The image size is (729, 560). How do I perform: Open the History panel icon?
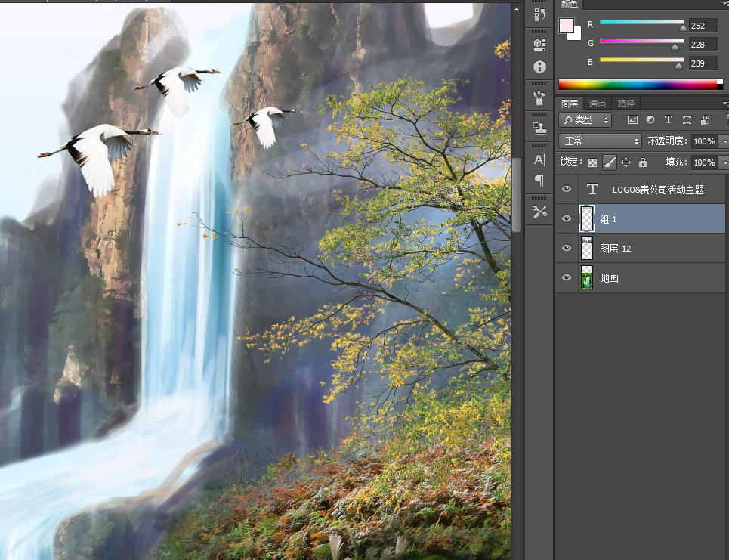(x=539, y=14)
